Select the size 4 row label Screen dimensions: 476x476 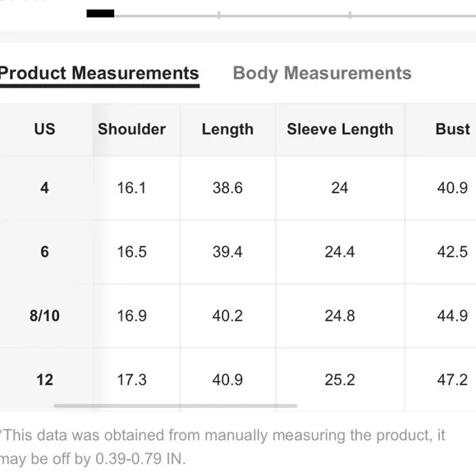click(x=44, y=188)
